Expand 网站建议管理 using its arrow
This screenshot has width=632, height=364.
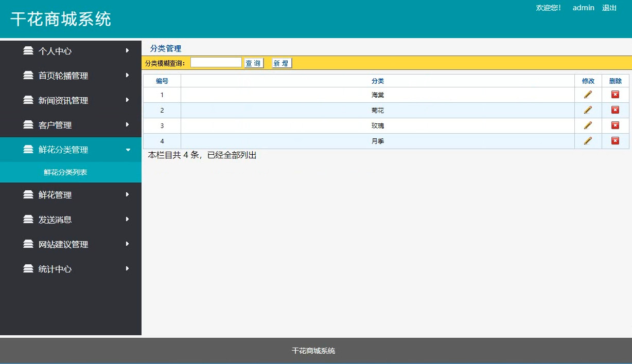(x=127, y=244)
